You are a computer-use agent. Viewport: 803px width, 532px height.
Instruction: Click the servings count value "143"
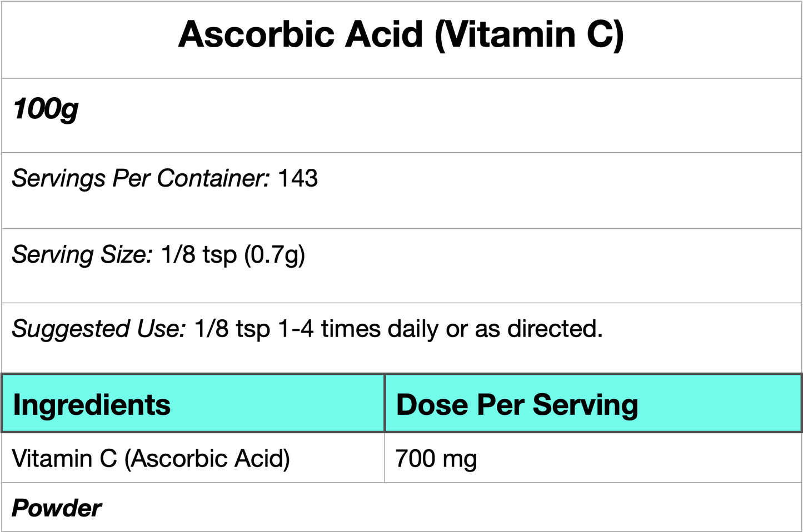(298, 179)
